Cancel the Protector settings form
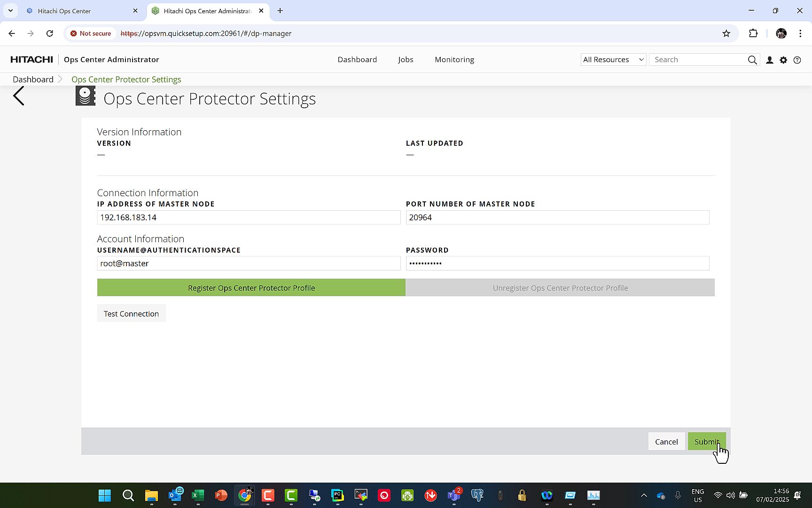The image size is (812, 508). pyautogui.click(x=666, y=442)
